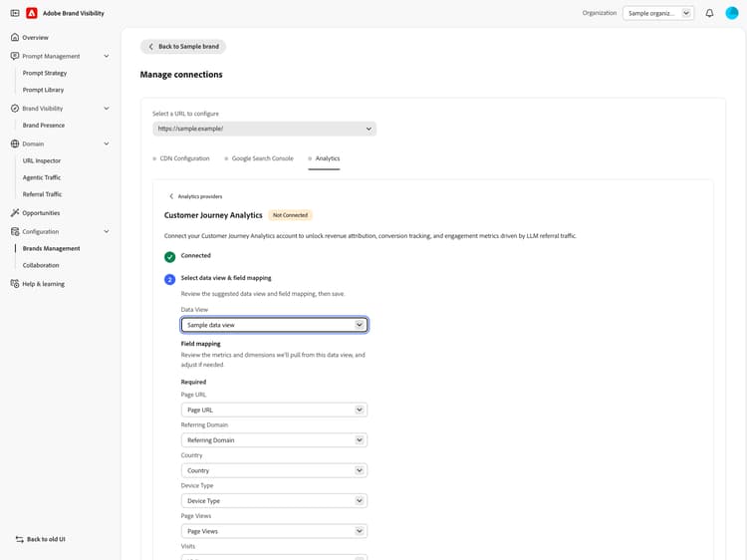
Task: Toggle the sidebar panel icon
Action: [x=15, y=13]
